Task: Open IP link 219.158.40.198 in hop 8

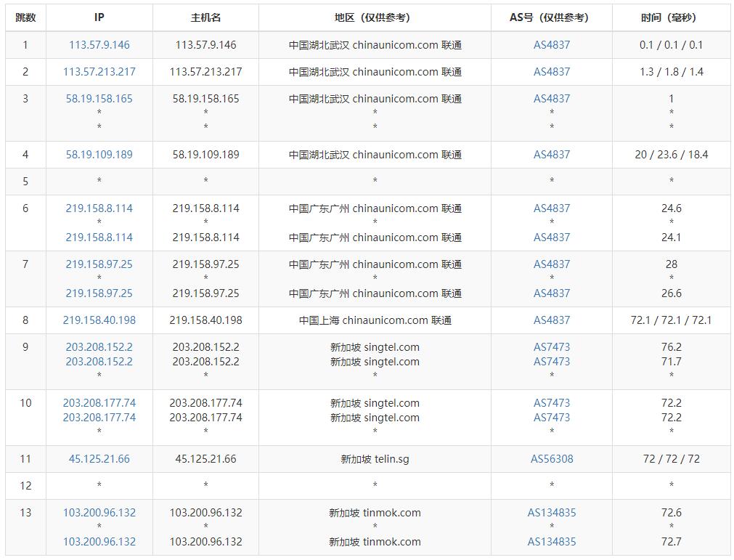Action: pyautogui.click(x=99, y=320)
